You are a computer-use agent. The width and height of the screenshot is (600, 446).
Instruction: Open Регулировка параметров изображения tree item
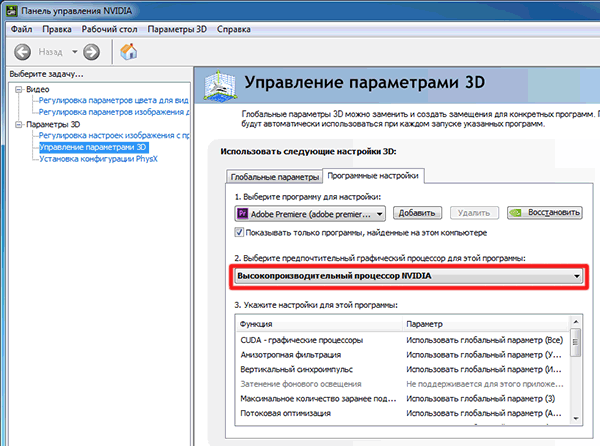pyautogui.click(x=114, y=112)
